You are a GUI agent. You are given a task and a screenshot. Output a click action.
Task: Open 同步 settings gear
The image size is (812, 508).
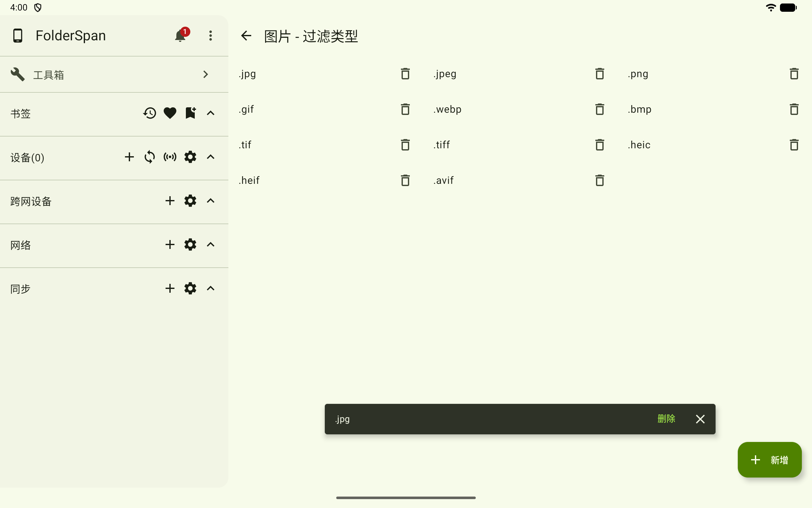[190, 288]
